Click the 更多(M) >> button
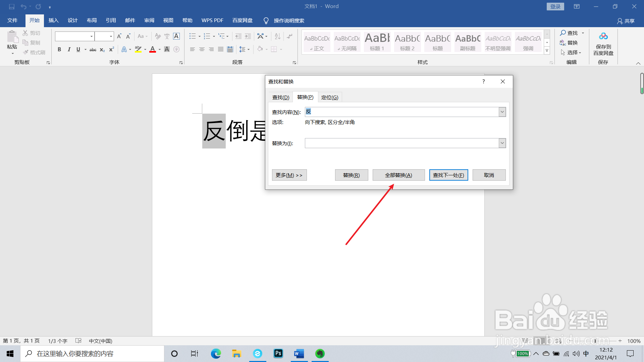 (289, 175)
